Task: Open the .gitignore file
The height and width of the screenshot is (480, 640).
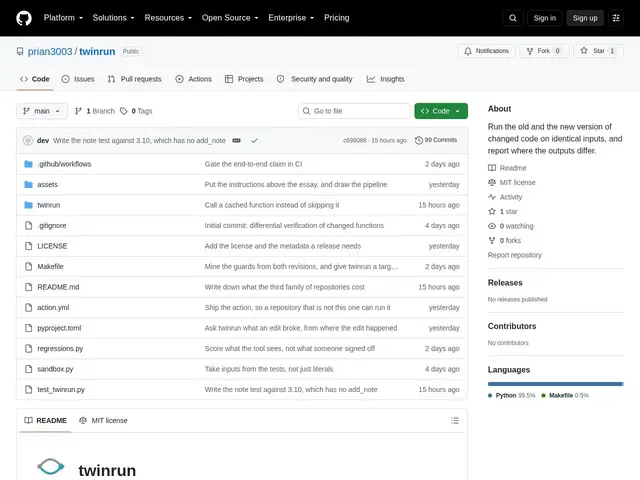Action: 51,225
